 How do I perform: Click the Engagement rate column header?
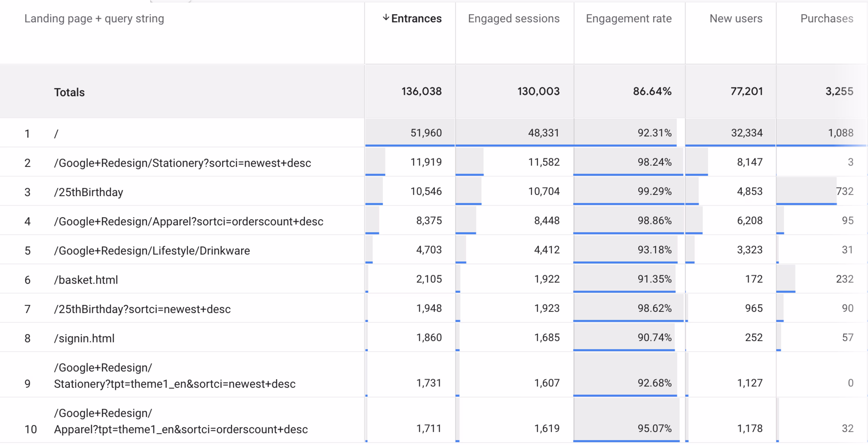click(x=628, y=19)
